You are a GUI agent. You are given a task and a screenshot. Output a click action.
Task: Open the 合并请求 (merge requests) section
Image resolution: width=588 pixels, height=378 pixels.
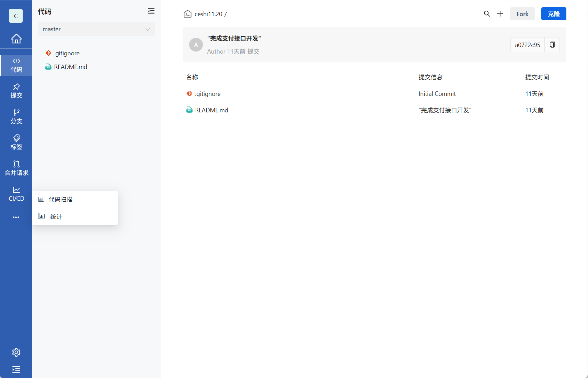tap(16, 168)
